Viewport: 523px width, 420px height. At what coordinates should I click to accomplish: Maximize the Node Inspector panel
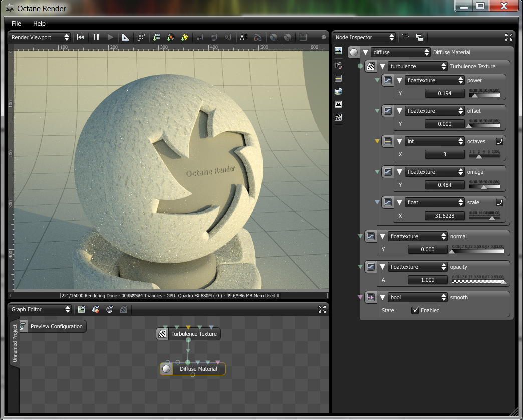point(508,37)
